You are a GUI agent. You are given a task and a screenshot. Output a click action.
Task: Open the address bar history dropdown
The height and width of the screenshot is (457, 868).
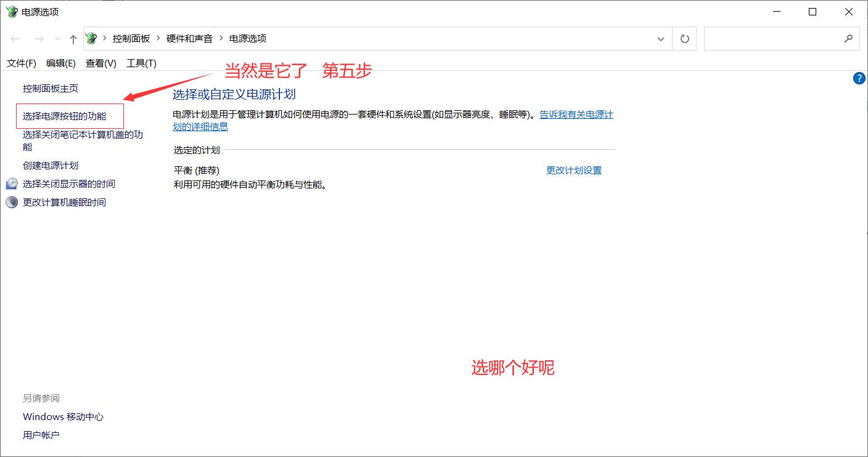click(660, 38)
